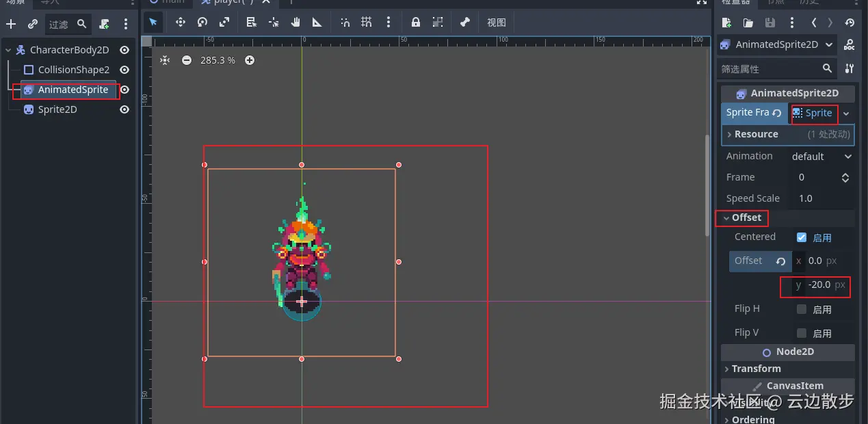
Task: Uncheck the Centered 启用 checkbox
Action: coord(802,237)
